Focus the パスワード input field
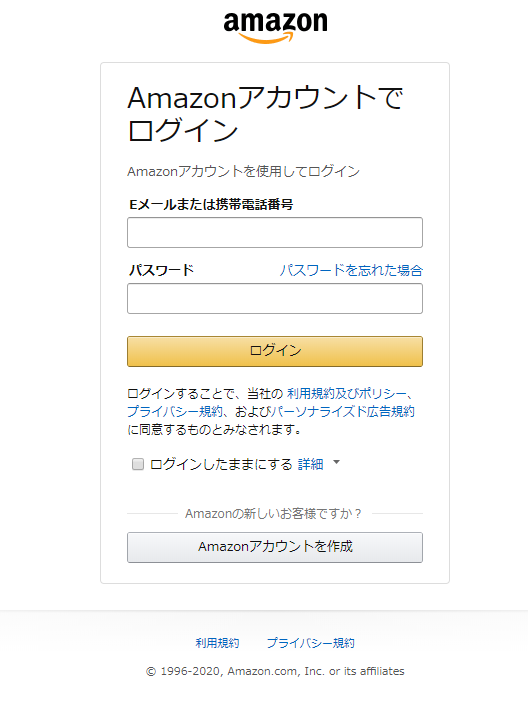 coord(275,298)
